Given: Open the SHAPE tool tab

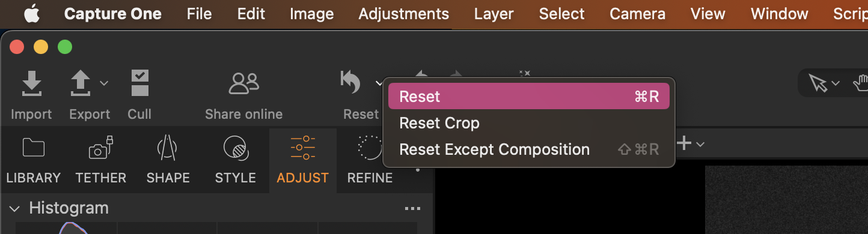Looking at the screenshot, I should pos(168,161).
